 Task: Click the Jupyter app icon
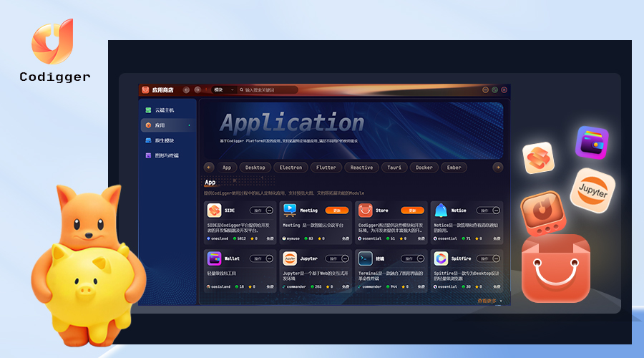tap(290, 258)
